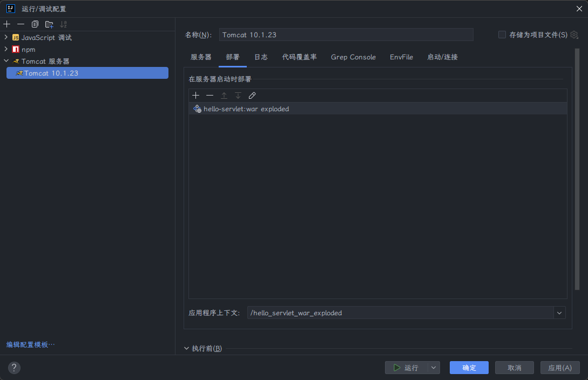Viewport: 588px width, 380px height.
Task: Click the hello-servlet artifact icon
Action: (x=197, y=109)
